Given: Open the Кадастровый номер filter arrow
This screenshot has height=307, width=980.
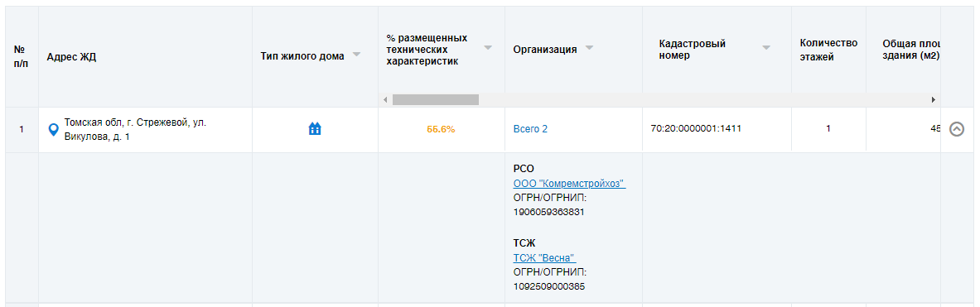Looking at the screenshot, I should point(766,47).
